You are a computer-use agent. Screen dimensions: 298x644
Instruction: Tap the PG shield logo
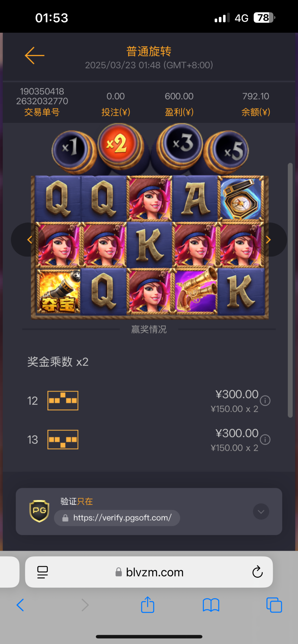tap(39, 511)
